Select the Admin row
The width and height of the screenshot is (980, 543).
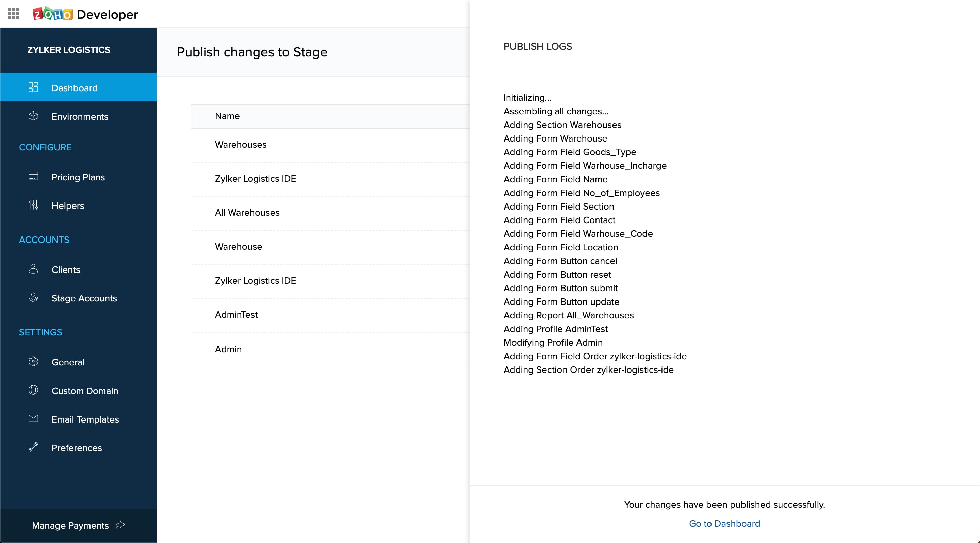tap(330, 349)
